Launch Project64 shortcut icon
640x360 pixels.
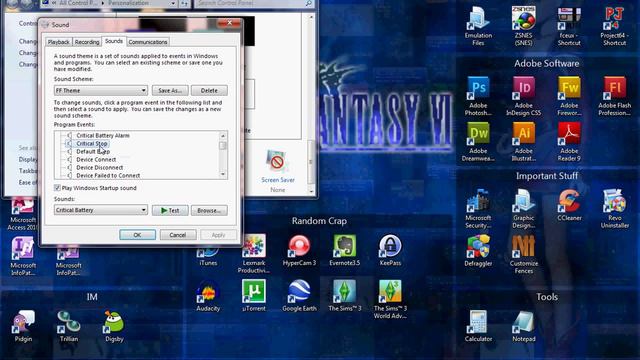pos(614,25)
